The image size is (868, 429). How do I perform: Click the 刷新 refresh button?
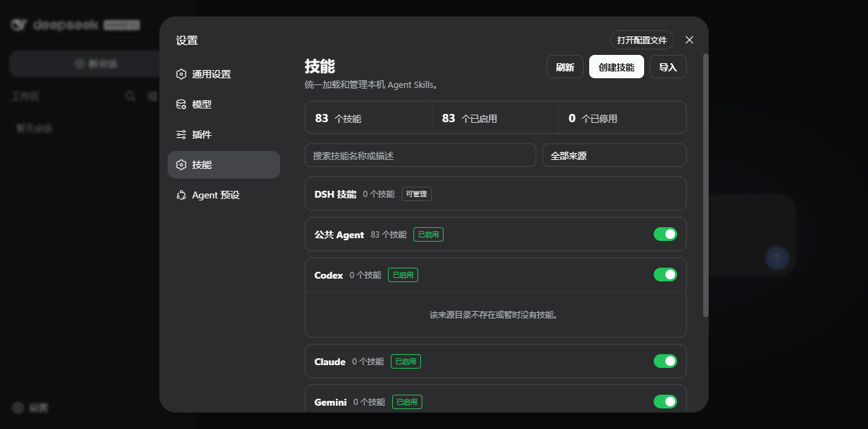coord(565,67)
